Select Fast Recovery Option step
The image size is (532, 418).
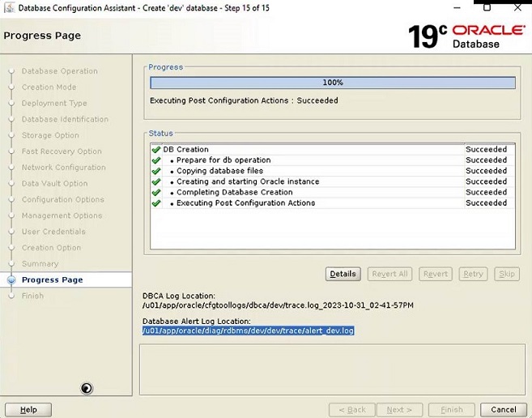62,151
